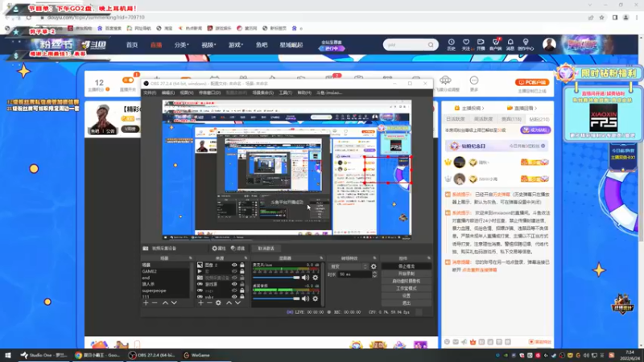Expand Douyu 分类 category dropdown

tap(182, 45)
